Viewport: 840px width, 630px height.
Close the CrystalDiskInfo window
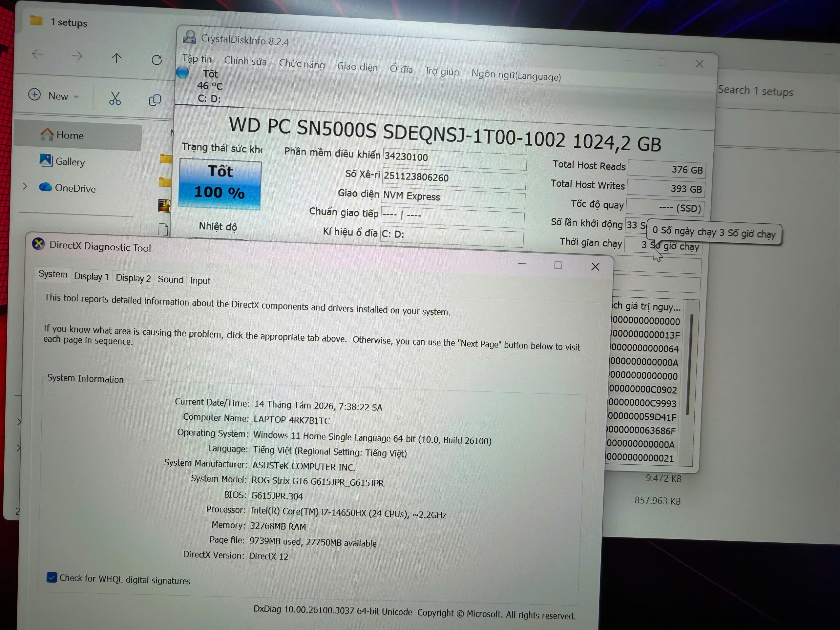[699, 64]
